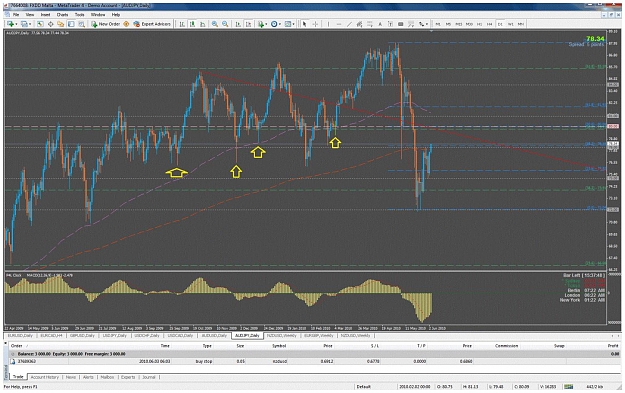Select the trendline drawing tool
Screen dimensions: 625x393
pos(349,24)
